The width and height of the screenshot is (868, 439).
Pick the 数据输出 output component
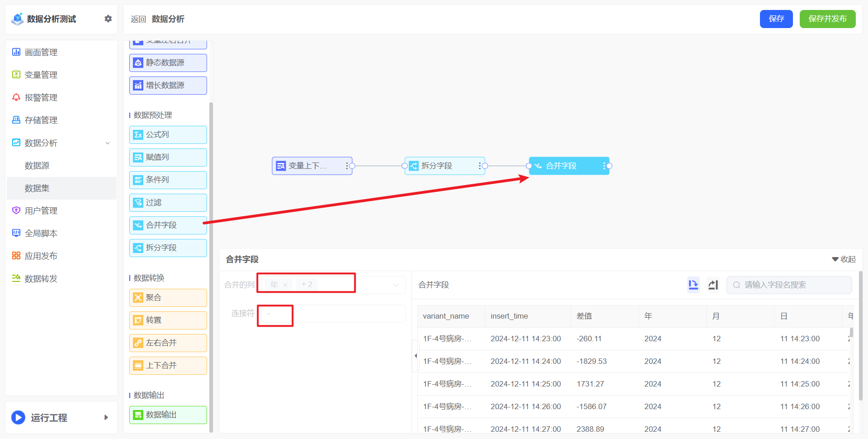[168, 415]
